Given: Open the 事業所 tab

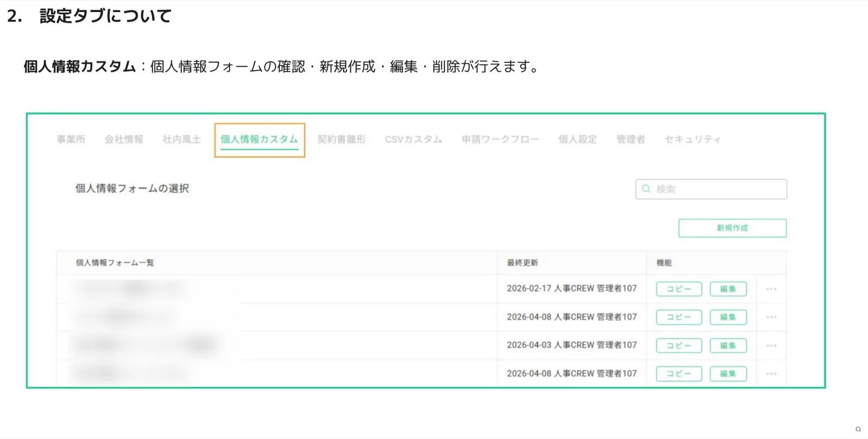Looking at the screenshot, I should pyautogui.click(x=71, y=139).
